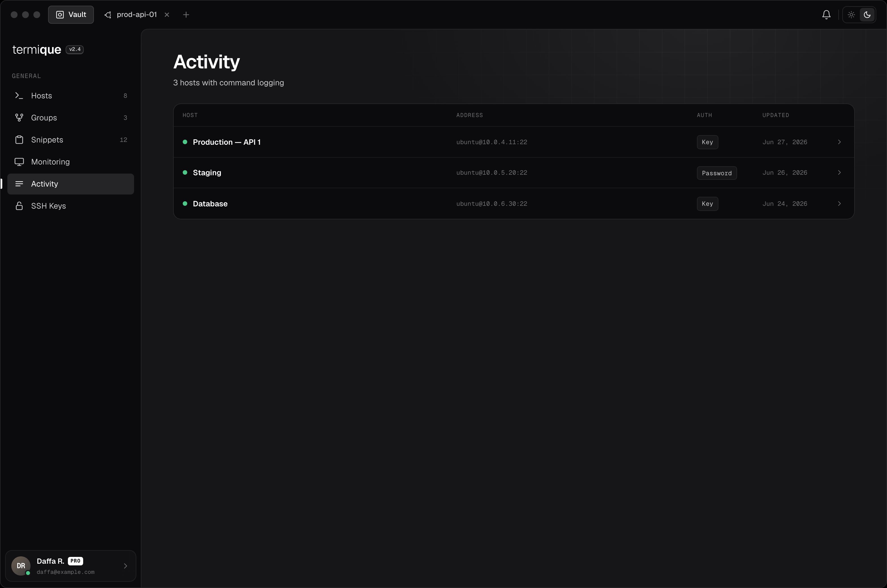
Task: Click the Staging green status dot
Action: pos(185,172)
